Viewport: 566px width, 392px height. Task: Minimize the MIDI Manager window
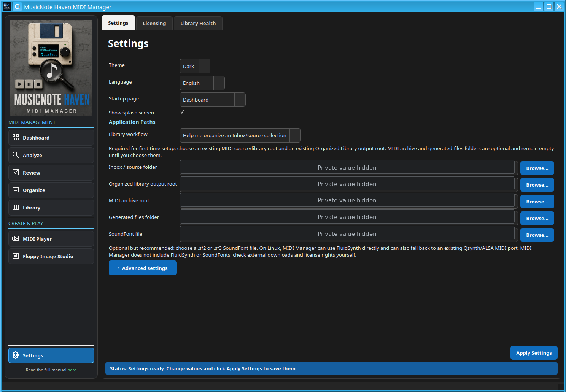[539, 6]
